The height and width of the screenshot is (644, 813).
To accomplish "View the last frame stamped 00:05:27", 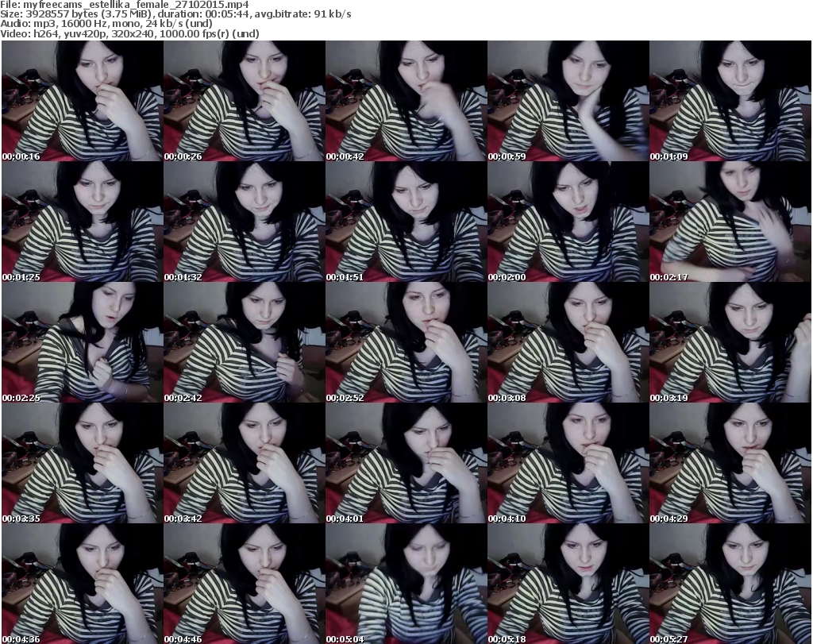I will (x=730, y=584).
